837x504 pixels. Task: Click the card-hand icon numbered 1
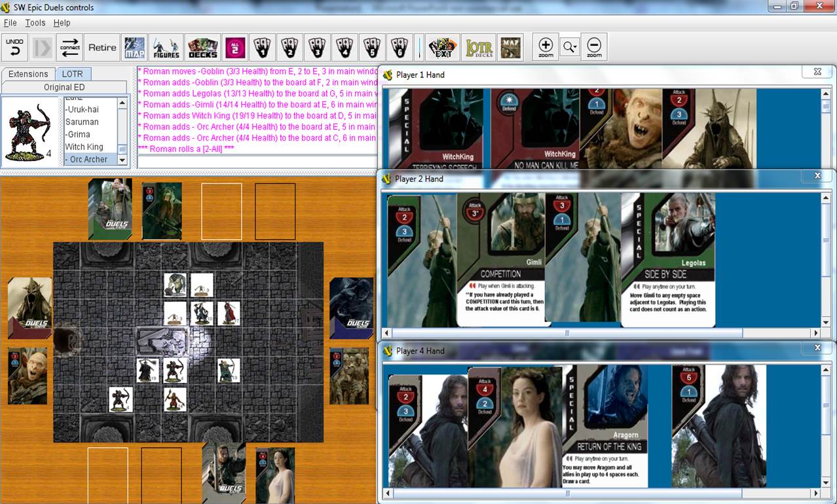tap(262, 48)
